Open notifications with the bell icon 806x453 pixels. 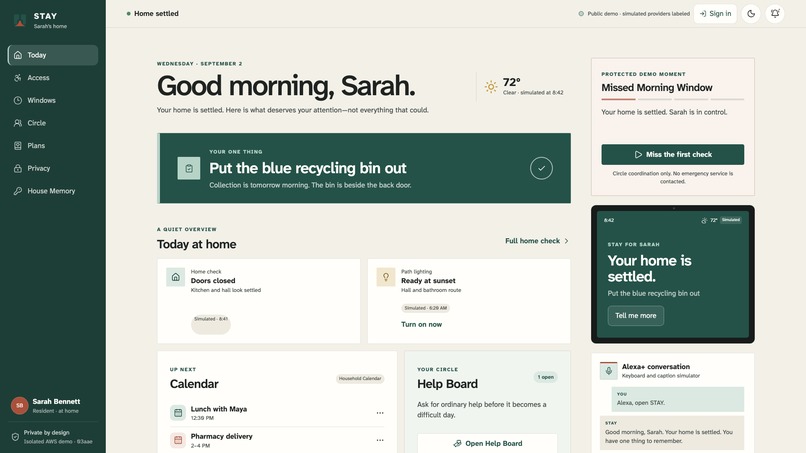click(775, 14)
